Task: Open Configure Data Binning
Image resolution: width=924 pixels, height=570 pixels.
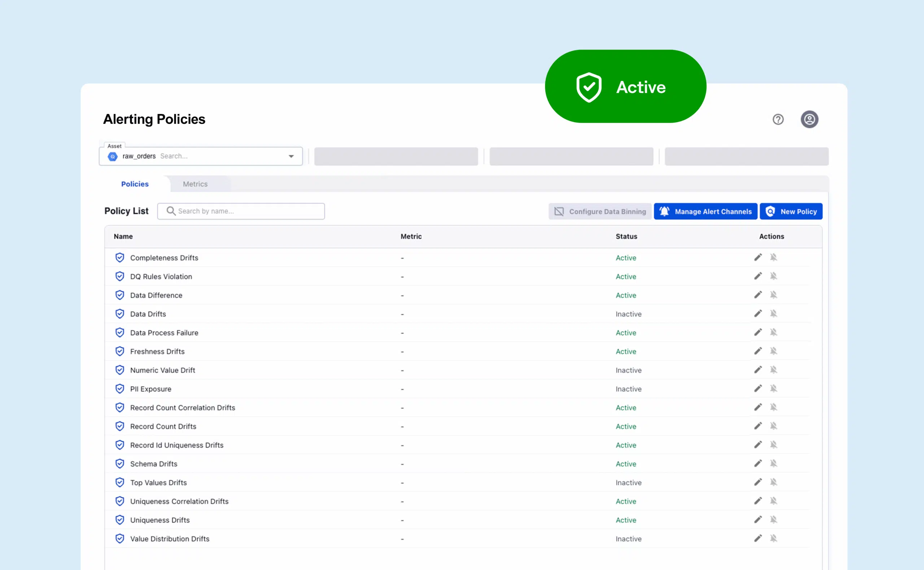Action: click(x=600, y=211)
